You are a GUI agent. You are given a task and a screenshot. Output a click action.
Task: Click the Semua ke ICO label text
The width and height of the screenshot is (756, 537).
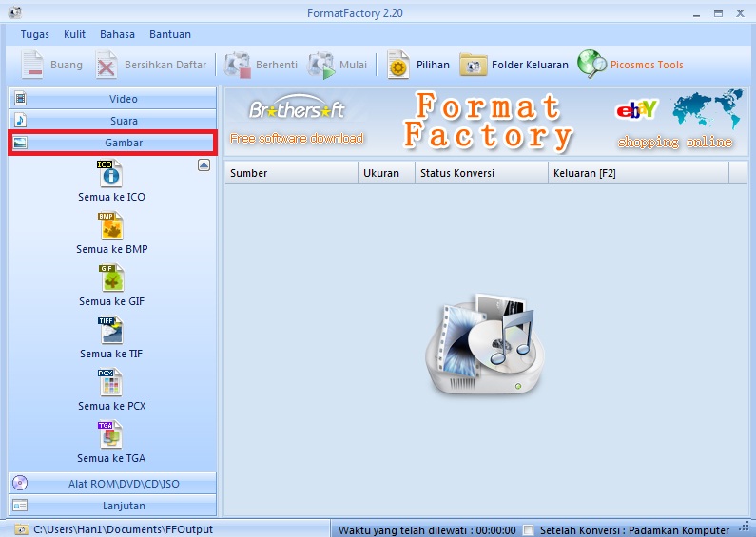[x=111, y=197]
